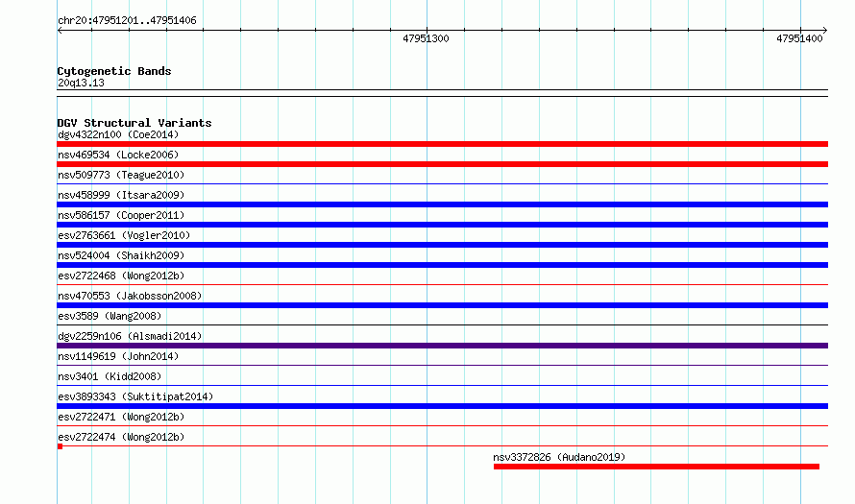The height and width of the screenshot is (504, 855).
Task: Click the purple bar for dgv2259n106
Action: click(x=442, y=346)
